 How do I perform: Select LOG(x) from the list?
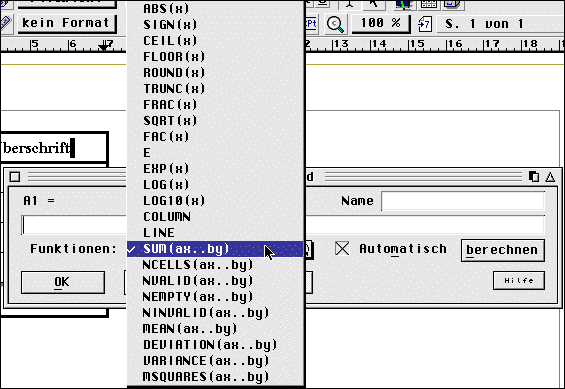pyautogui.click(x=216, y=184)
